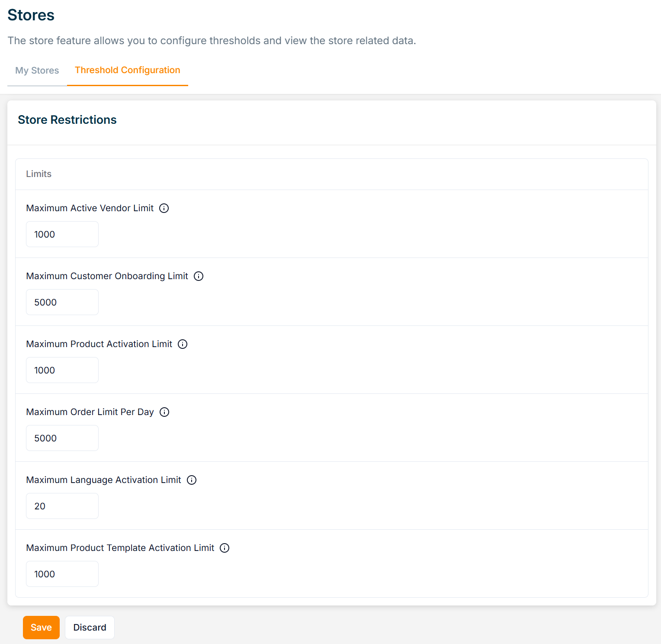Switch to the My Stores tab
The width and height of the screenshot is (661, 644).
pyautogui.click(x=37, y=71)
